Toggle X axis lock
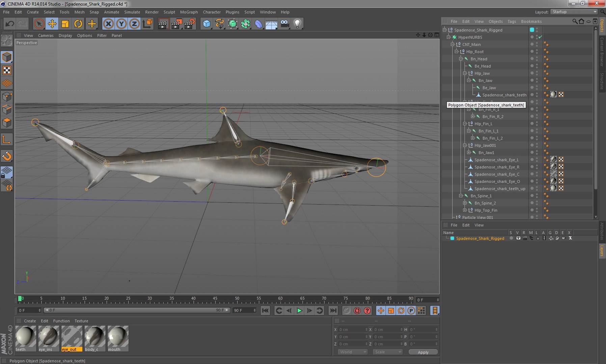606x364 pixels. pyautogui.click(x=108, y=24)
